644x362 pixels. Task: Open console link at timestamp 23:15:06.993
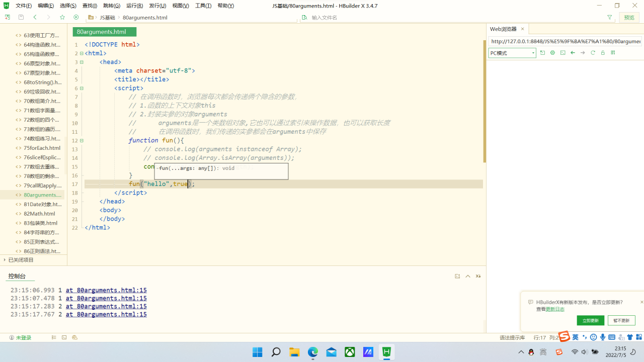106,290
